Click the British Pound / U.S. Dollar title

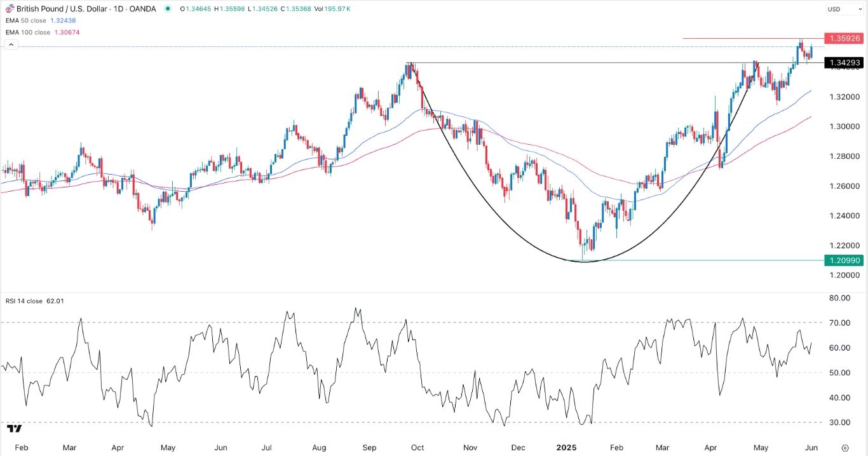[x=60, y=9]
